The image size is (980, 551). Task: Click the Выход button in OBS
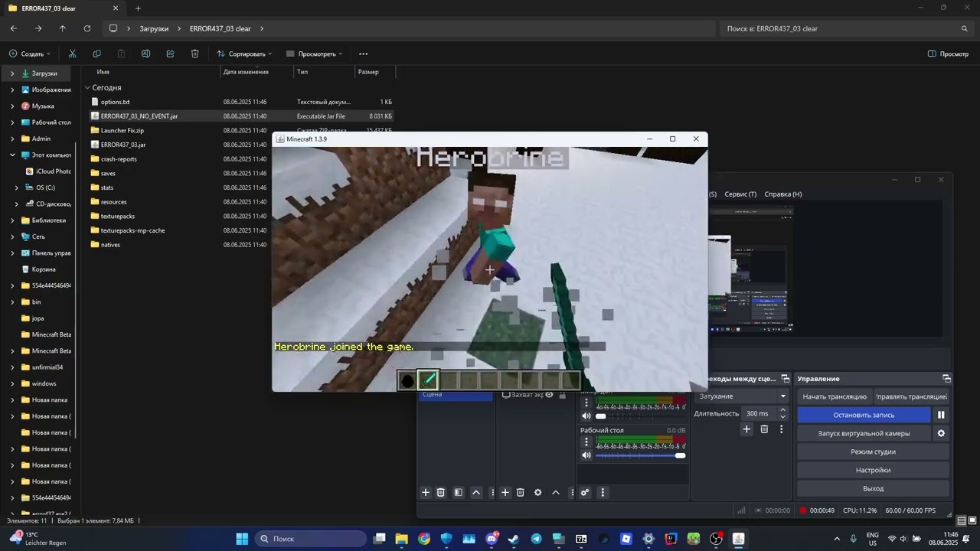tap(873, 488)
